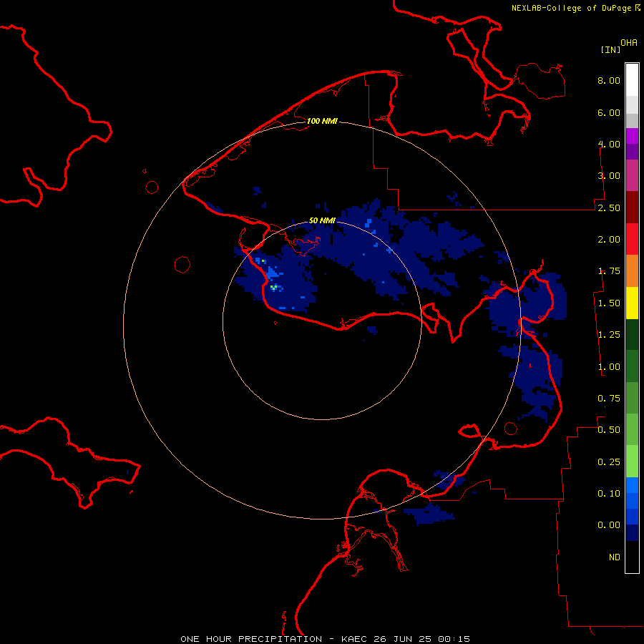Select the 4.00 legend value
Viewport: 644px width, 644px height.
coord(609,144)
